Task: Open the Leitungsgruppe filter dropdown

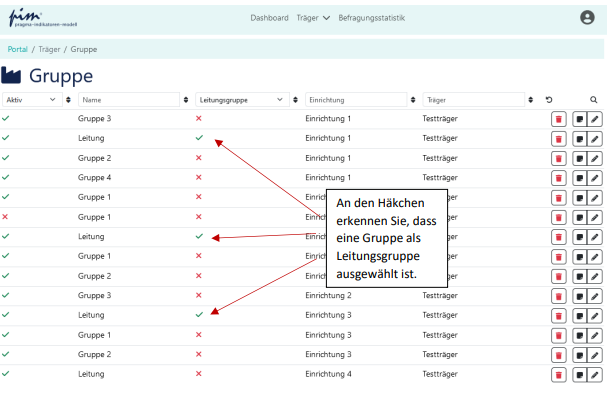Action: click(x=247, y=100)
